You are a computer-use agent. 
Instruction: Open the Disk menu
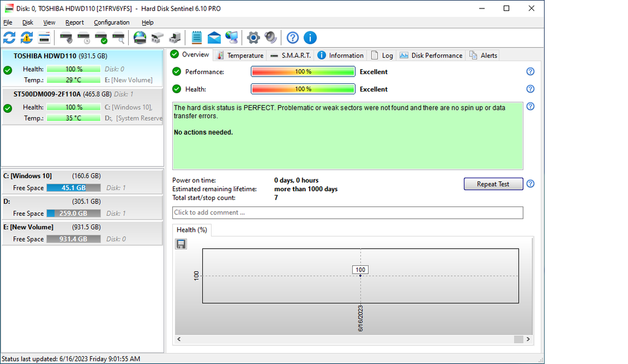pos(28,23)
